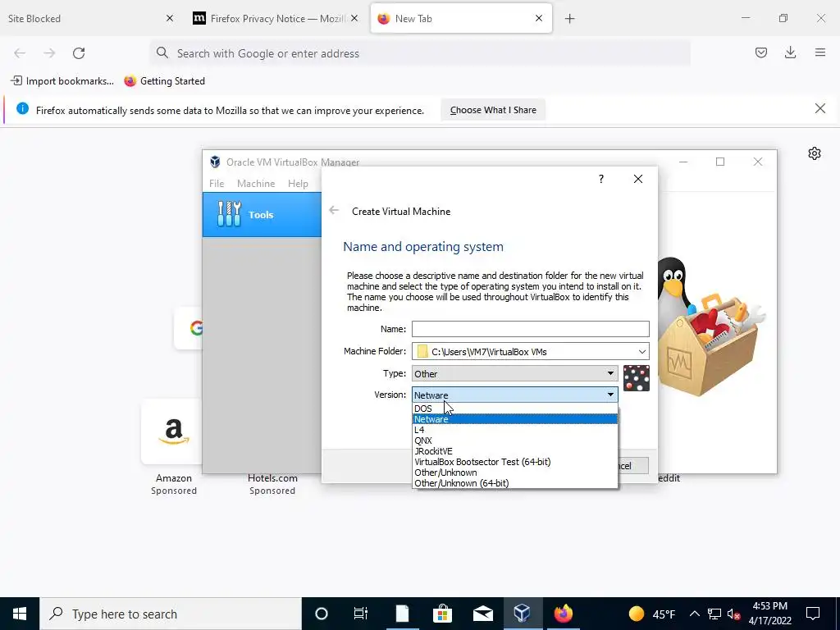Image resolution: width=840 pixels, height=630 pixels.
Task: Select Tools in VirtualBox Manager sidebar
Action: (262, 214)
